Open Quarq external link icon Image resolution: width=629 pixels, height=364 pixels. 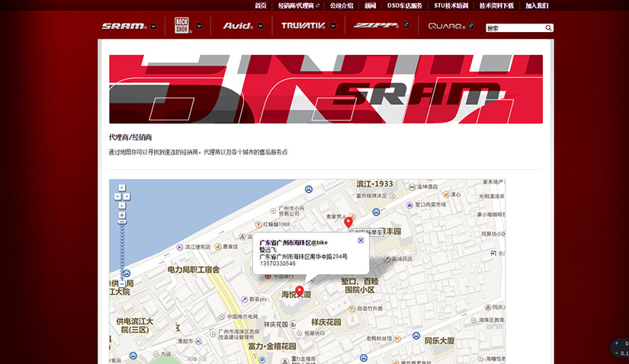tap(470, 26)
